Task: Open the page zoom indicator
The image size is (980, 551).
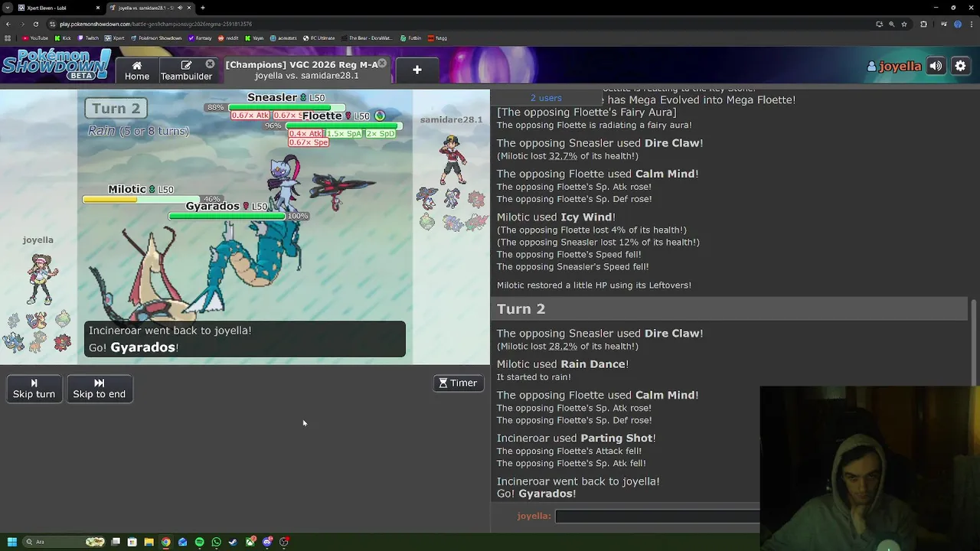Action: pos(891,24)
